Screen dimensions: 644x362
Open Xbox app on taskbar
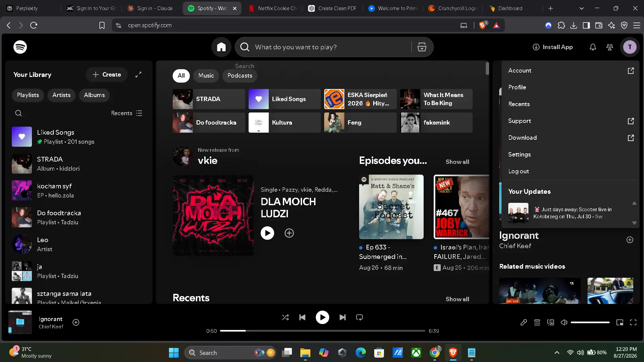pos(416,353)
